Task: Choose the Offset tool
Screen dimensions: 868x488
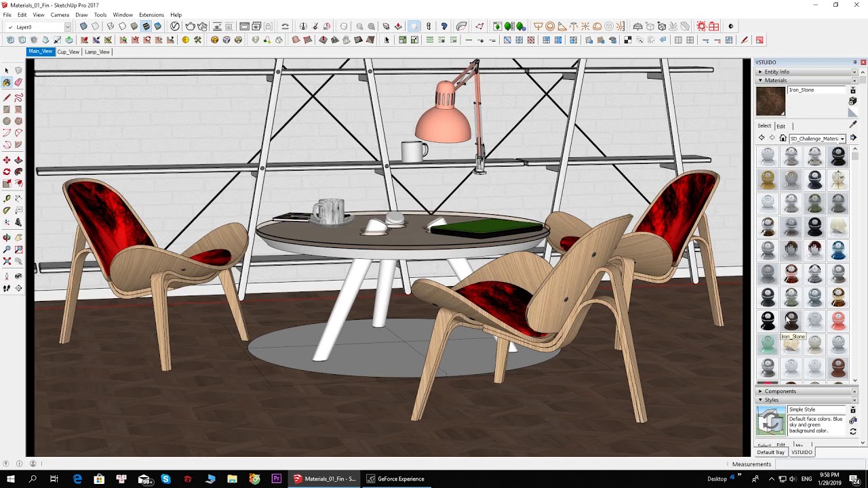Action: [x=18, y=183]
